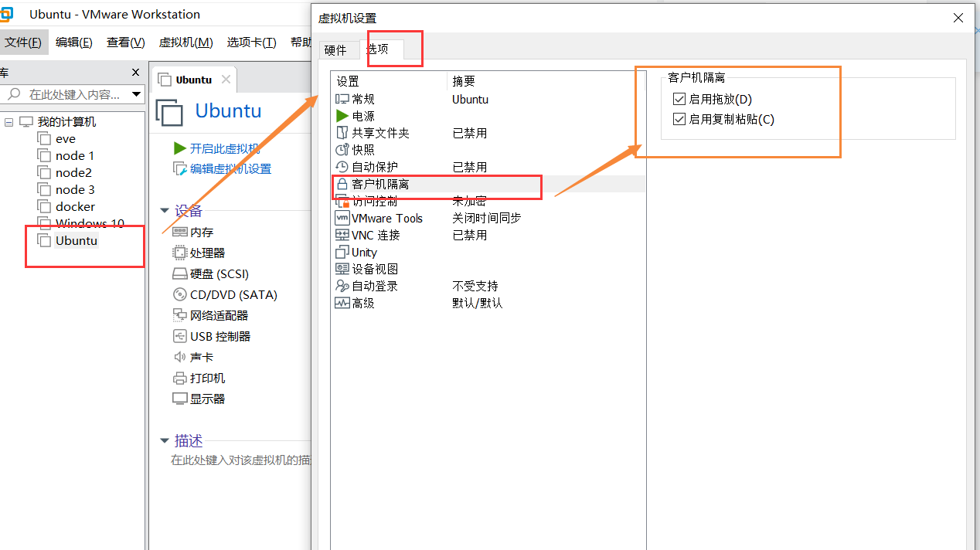Click the VNC 连接 icon
This screenshot has width=980, height=550.
tap(342, 235)
